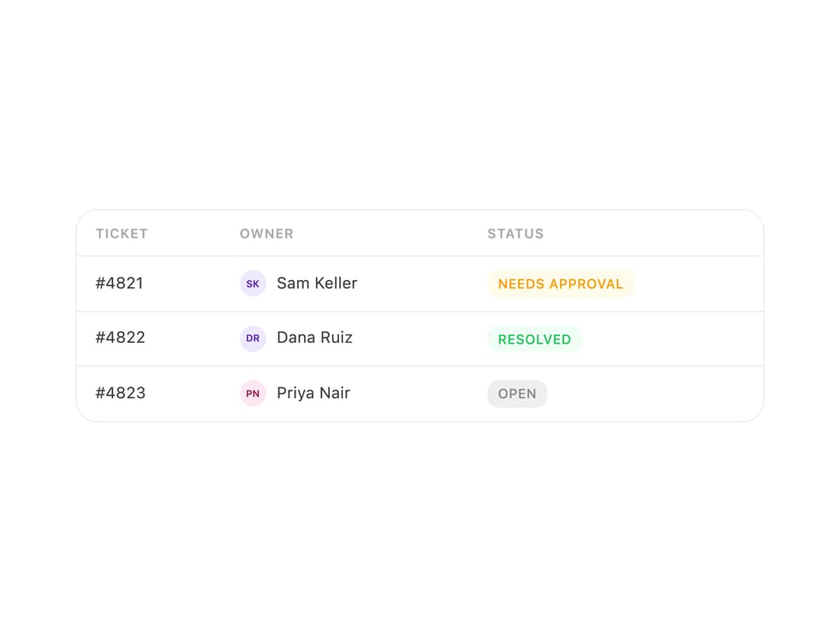Sort by the Owner column header
This screenshot has width=840, height=630.
[x=266, y=233]
